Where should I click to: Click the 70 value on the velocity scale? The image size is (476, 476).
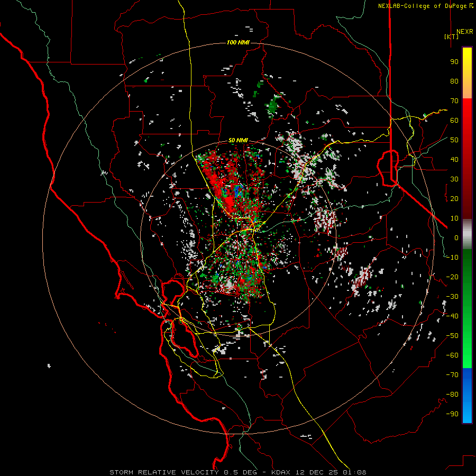tap(454, 101)
